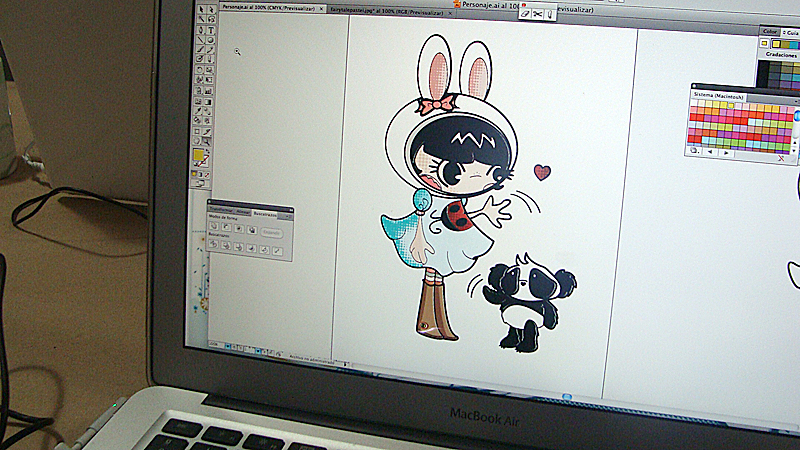Load the next swatch library with the right arrow
Screen dimensions: 800x450
pyautogui.click(x=727, y=153)
